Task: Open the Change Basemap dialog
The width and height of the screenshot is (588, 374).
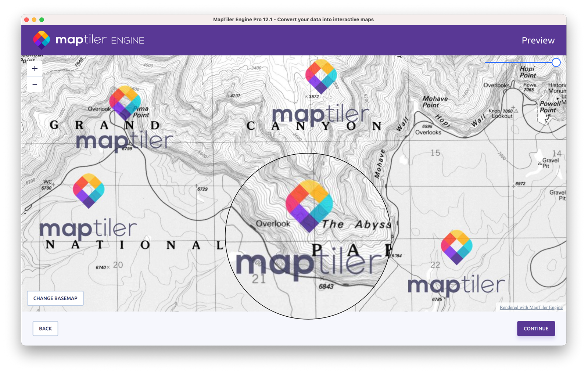Action: pos(55,298)
